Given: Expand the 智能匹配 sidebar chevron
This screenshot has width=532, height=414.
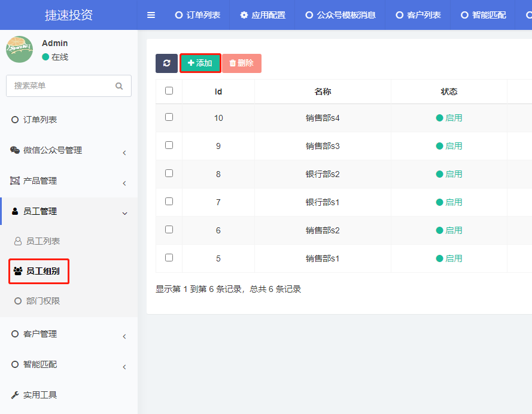Looking at the screenshot, I should 124,367.
